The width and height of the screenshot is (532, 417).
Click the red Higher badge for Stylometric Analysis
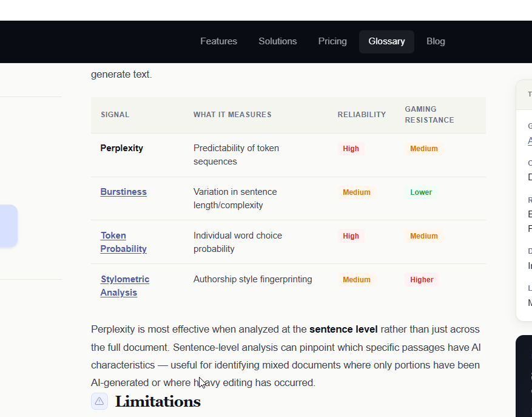coord(422,280)
